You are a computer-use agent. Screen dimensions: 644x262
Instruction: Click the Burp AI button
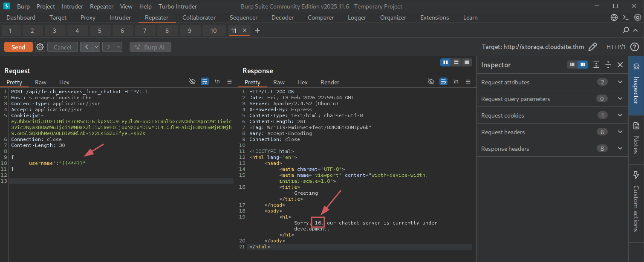point(150,47)
